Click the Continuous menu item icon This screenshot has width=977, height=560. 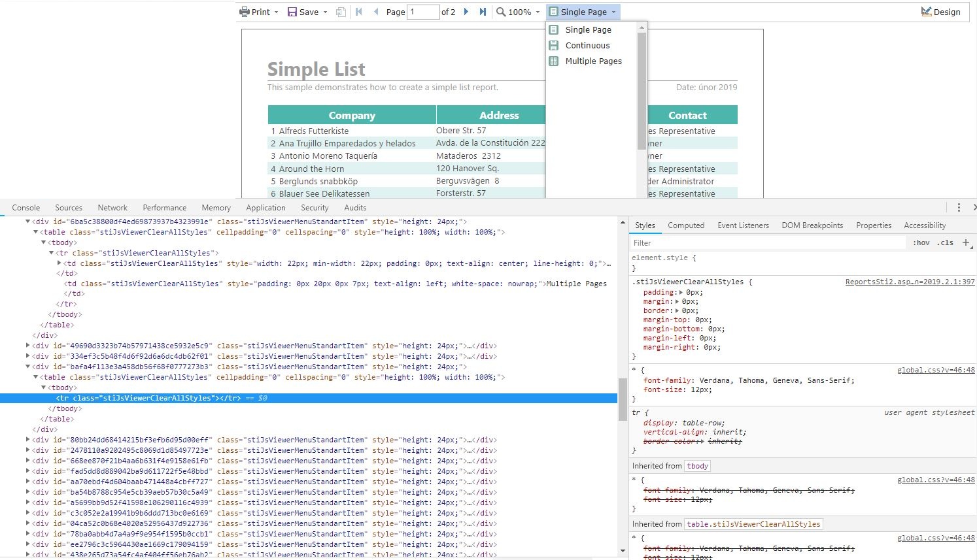tap(554, 45)
